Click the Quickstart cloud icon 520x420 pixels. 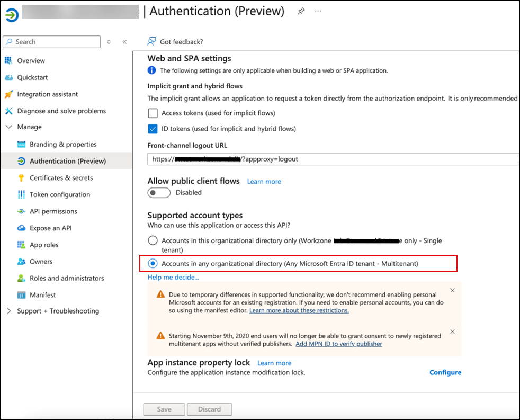pos(8,77)
